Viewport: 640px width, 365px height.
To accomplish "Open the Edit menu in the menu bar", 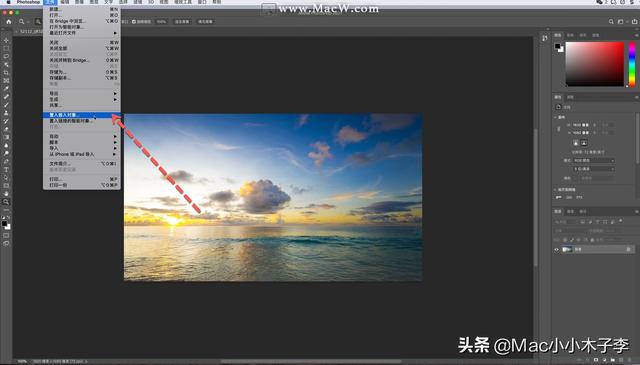I will (64, 2).
